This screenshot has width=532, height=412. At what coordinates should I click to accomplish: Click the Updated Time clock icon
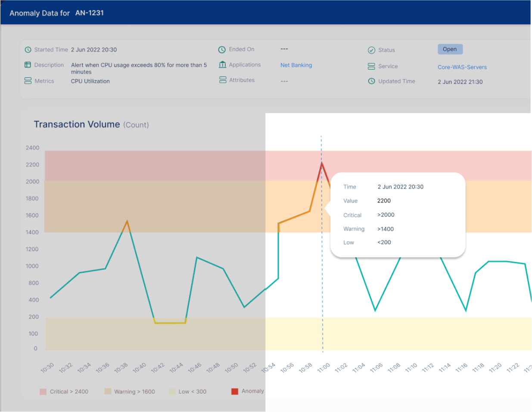click(x=371, y=81)
